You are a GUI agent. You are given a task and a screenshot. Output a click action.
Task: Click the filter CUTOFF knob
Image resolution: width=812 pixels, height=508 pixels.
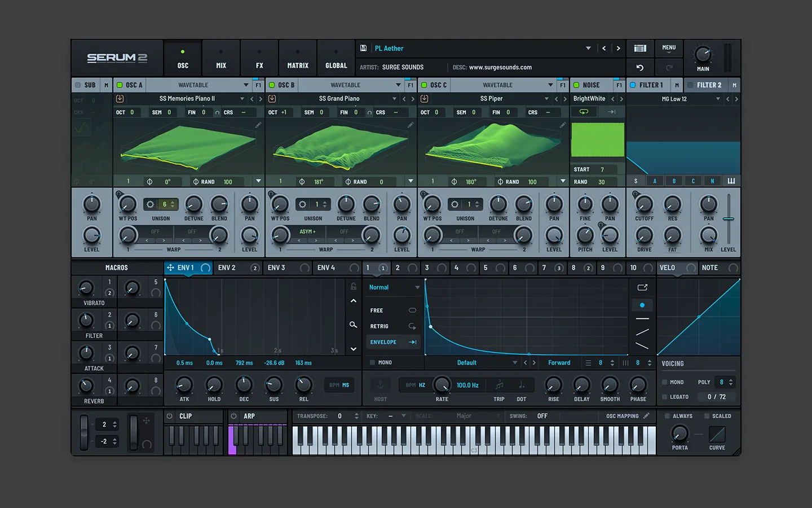coord(645,204)
